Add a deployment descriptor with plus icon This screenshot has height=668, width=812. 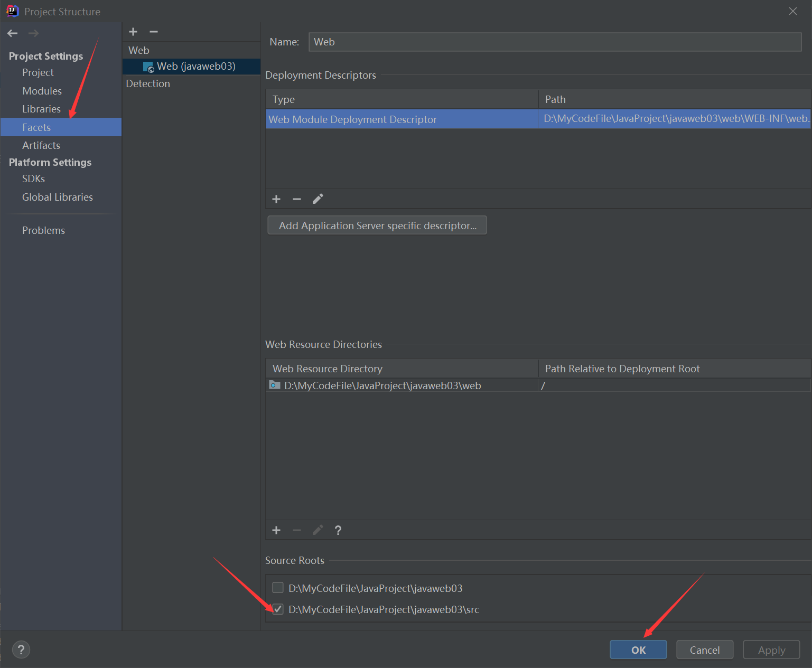[276, 199]
